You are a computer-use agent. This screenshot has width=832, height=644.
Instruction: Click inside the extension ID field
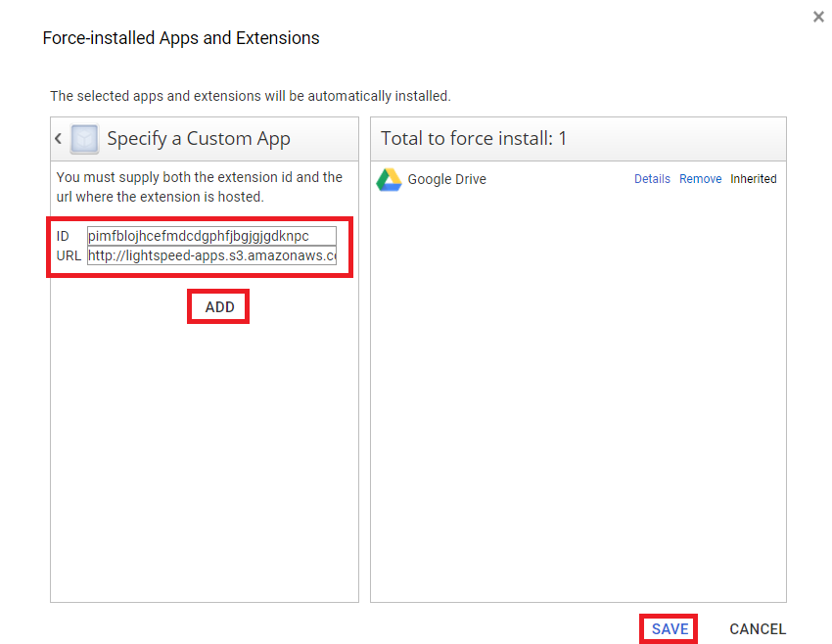pos(210,235)
